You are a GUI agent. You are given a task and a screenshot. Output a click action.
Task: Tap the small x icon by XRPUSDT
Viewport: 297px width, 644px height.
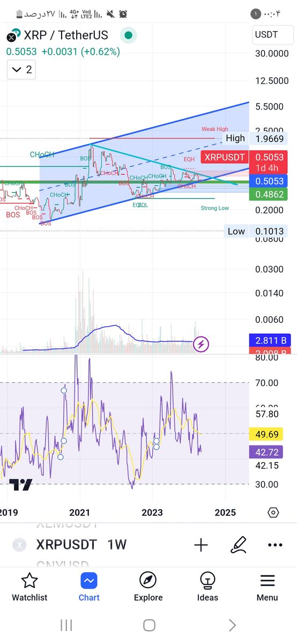click(20, 545)
